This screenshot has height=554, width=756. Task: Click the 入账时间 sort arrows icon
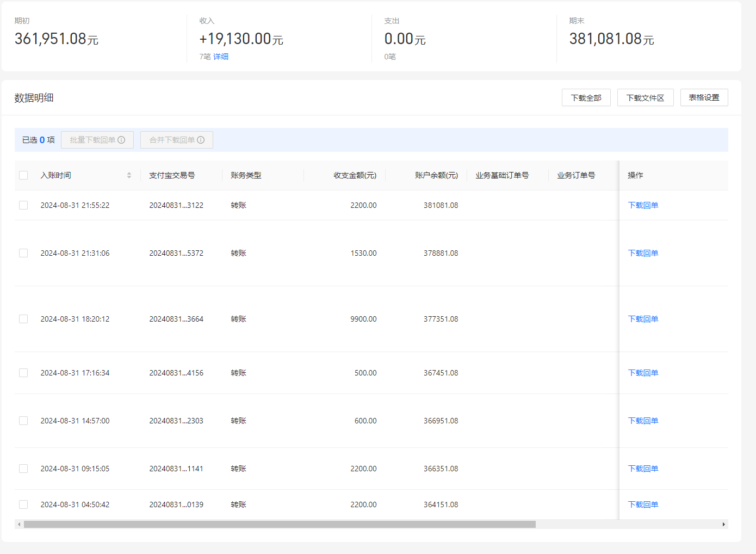coord(129,175)
